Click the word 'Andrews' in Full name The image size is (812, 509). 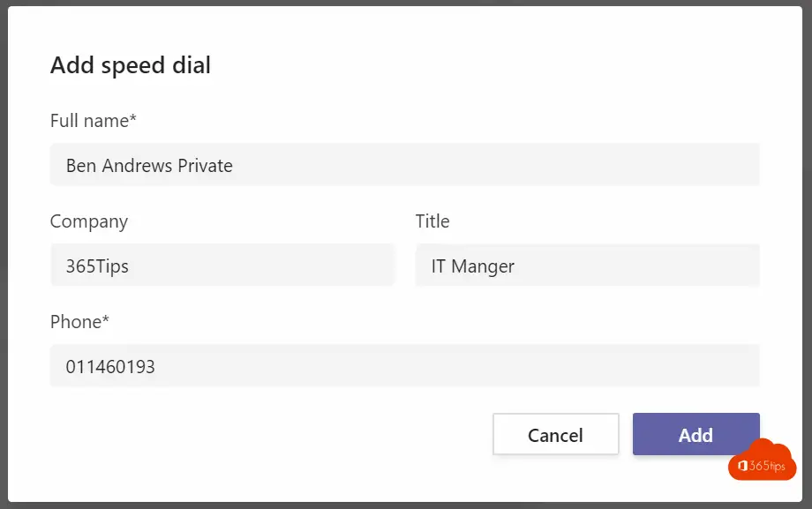[x=137, y=166]
